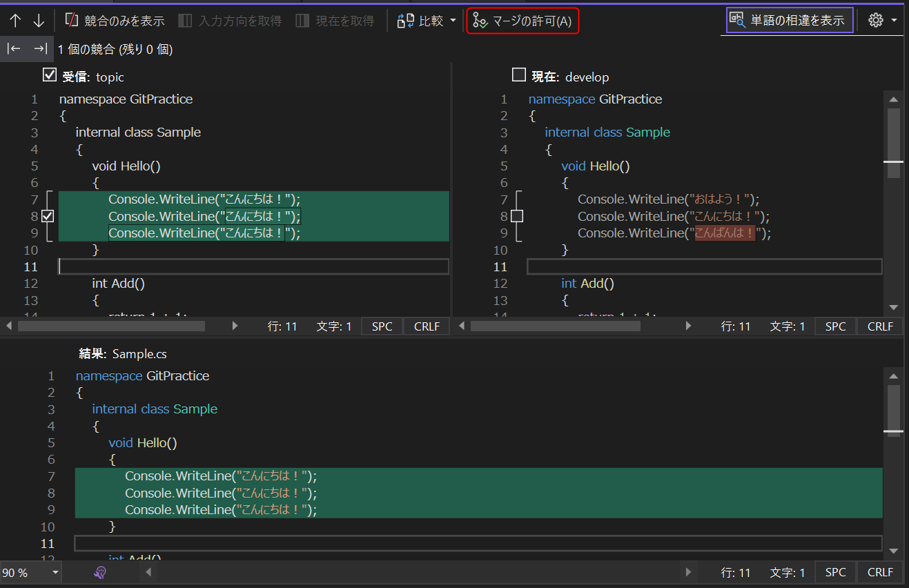Jump to the last conflict arrow icon

[x=40, y=49]
